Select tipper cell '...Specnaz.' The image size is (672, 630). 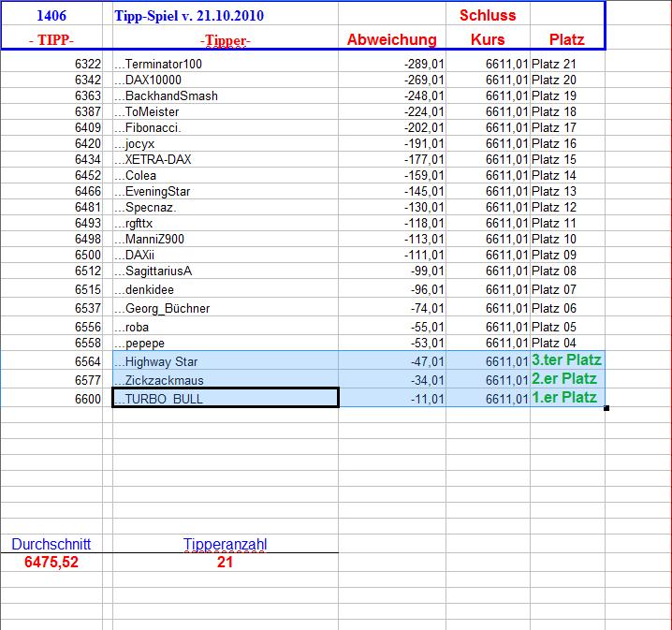(x=226, y=207)
